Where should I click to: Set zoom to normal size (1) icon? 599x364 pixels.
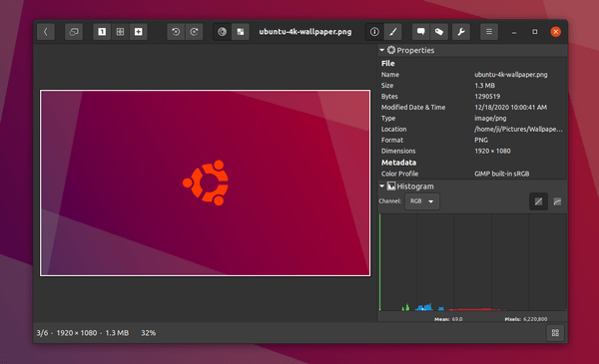pos(102,32)
